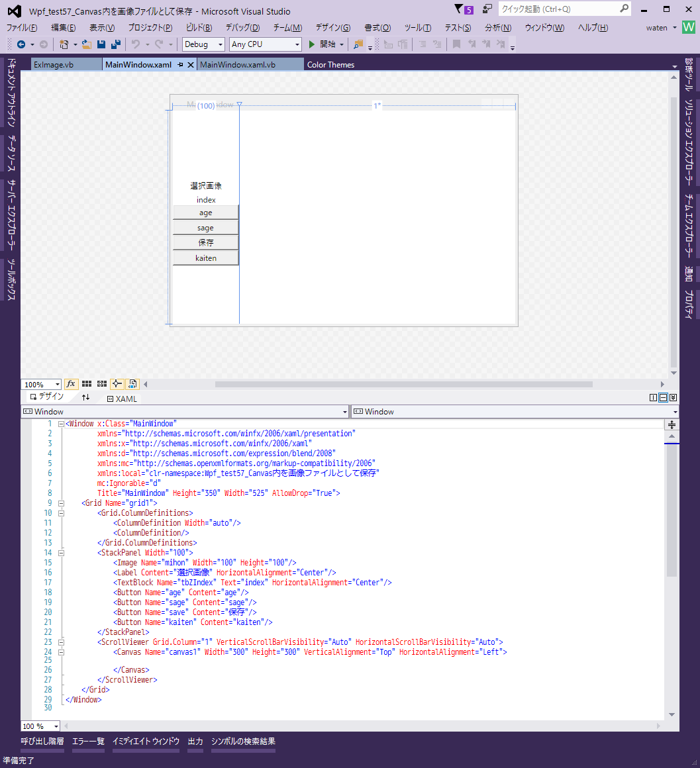Viewport: 700px width, 768px height.
Task: Open the ツール menu
Action: point(418,28)
